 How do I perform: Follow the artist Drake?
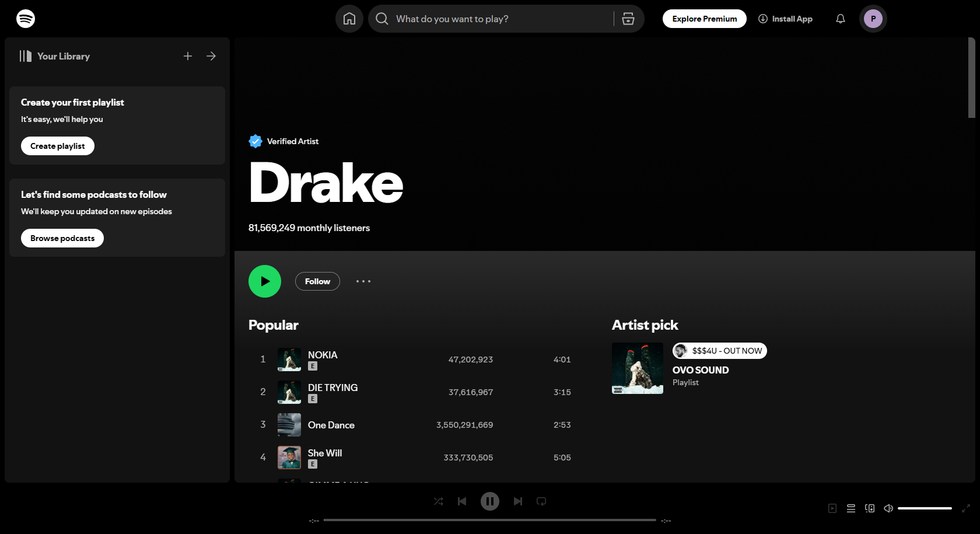[x=317, y=281]
